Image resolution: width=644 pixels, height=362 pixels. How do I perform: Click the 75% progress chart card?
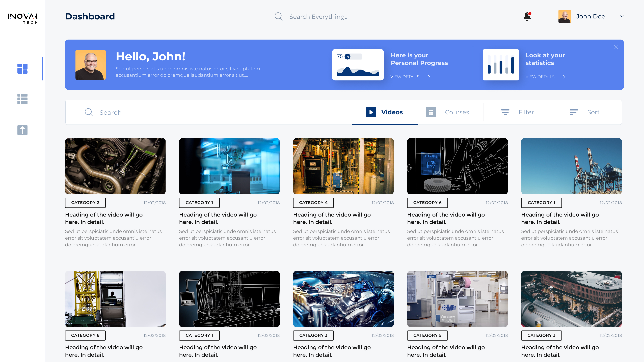click(x=358, y=65)
